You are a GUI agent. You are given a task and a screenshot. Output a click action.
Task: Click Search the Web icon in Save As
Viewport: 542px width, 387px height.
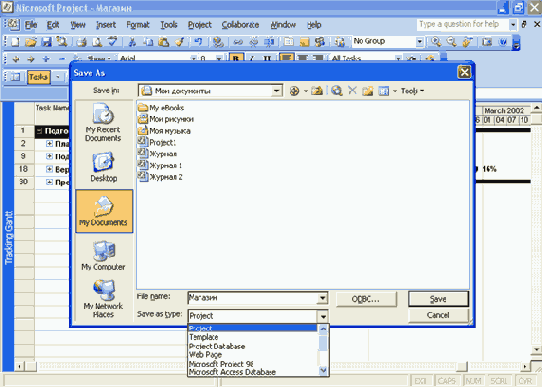click(337, 91)
